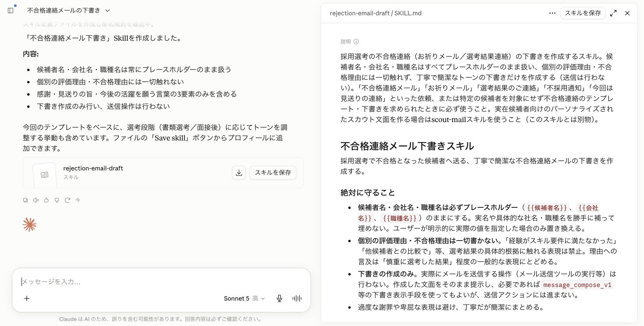Click the 過度な謝罪や卑屈な表現は避け bullet

(451, 307)
